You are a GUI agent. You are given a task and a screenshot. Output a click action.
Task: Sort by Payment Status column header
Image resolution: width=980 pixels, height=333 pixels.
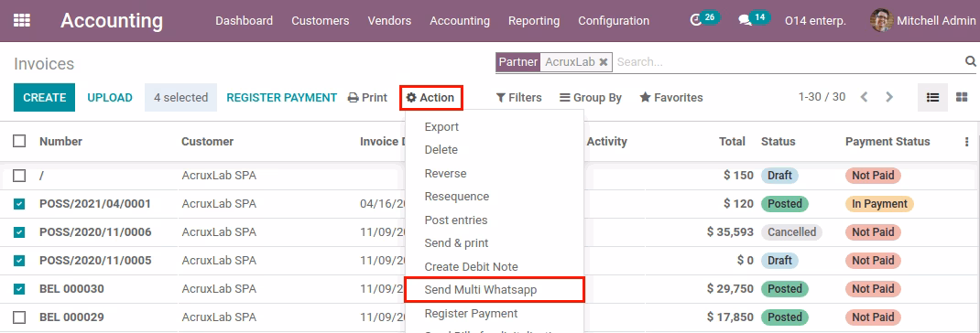click(x=887, y=142)
